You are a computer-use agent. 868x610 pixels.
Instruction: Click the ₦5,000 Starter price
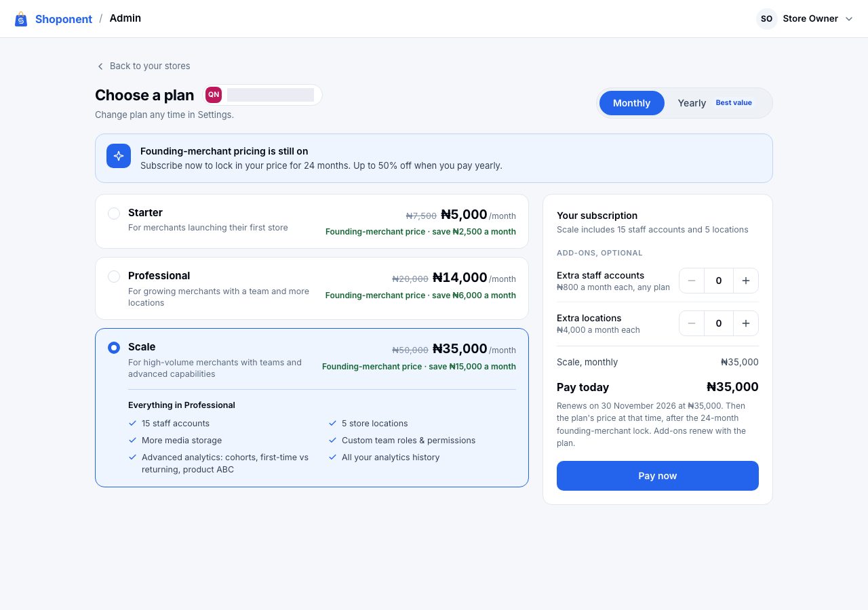(x=464, y=215)
